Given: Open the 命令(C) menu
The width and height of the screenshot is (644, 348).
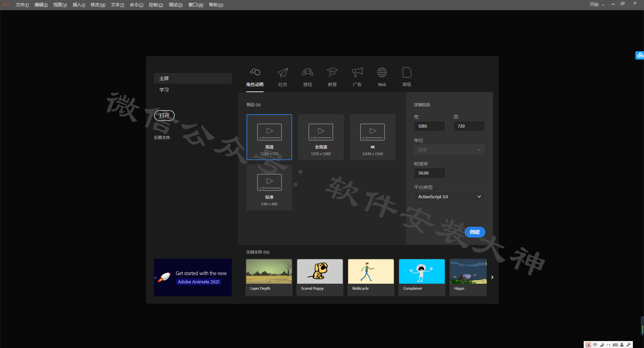Looking at the screenshot, I should 137,5.
